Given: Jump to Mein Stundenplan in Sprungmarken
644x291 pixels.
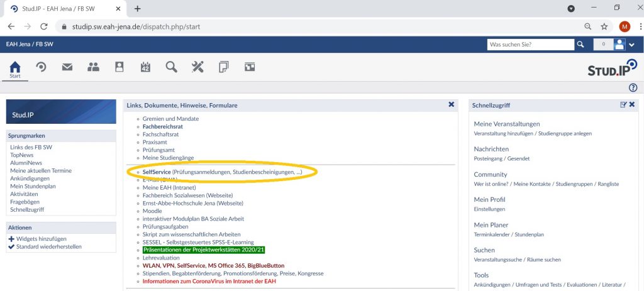Looking at the screenshot, I should [34, 186].
